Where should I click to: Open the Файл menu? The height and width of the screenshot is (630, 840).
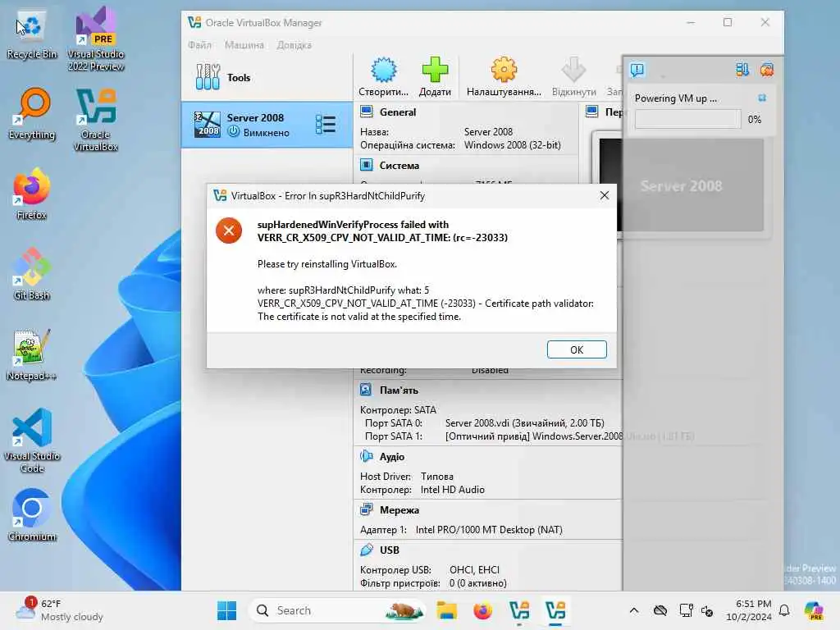coord(199,45)
